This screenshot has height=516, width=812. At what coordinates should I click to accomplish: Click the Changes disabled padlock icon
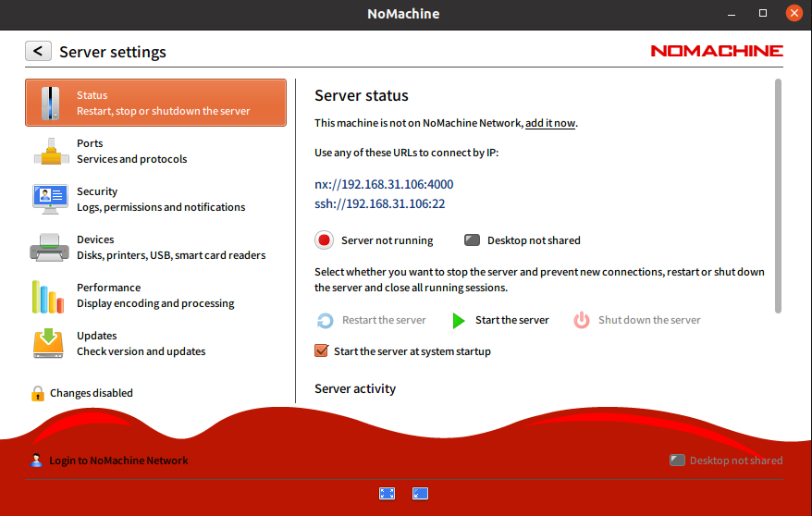(37, 393)
